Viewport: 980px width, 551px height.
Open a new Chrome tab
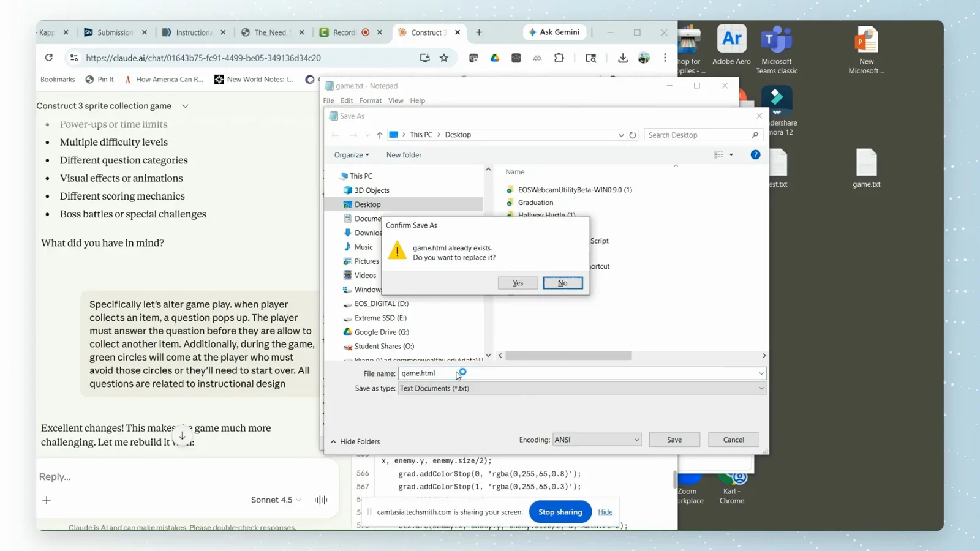(x=479, y=32)
